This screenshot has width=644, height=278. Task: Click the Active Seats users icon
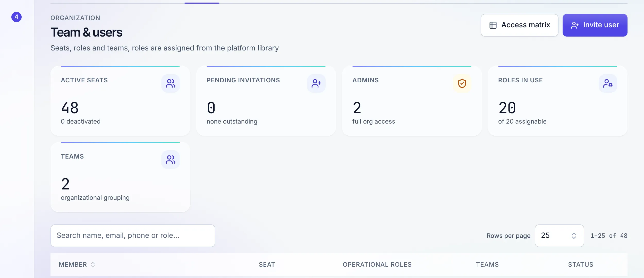coord(171,83)
